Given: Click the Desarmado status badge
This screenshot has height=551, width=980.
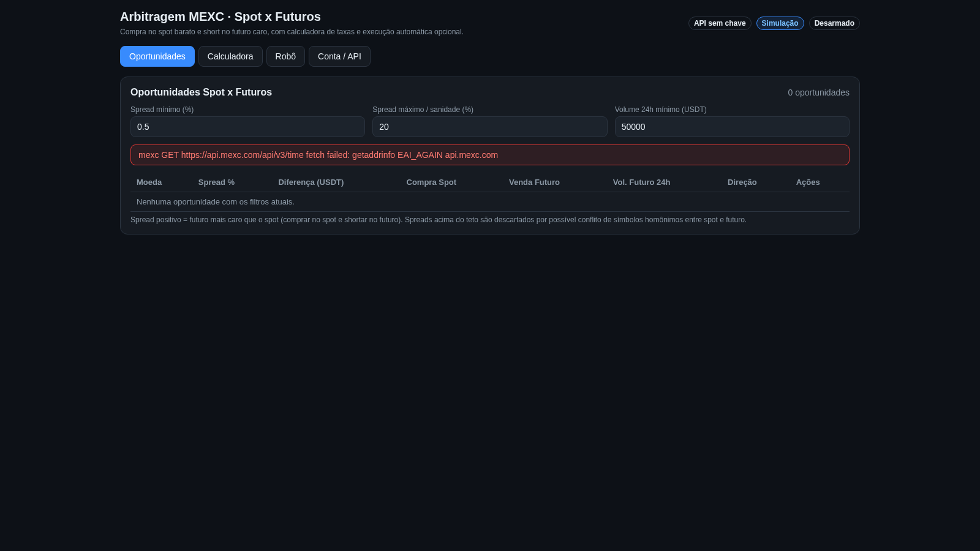Looking at the screenshot, I should 834,23.
